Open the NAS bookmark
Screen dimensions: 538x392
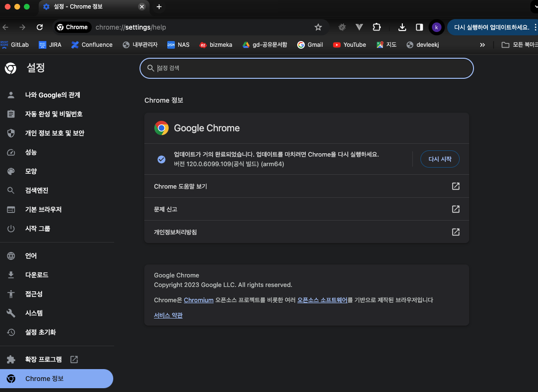coord(178,44)
